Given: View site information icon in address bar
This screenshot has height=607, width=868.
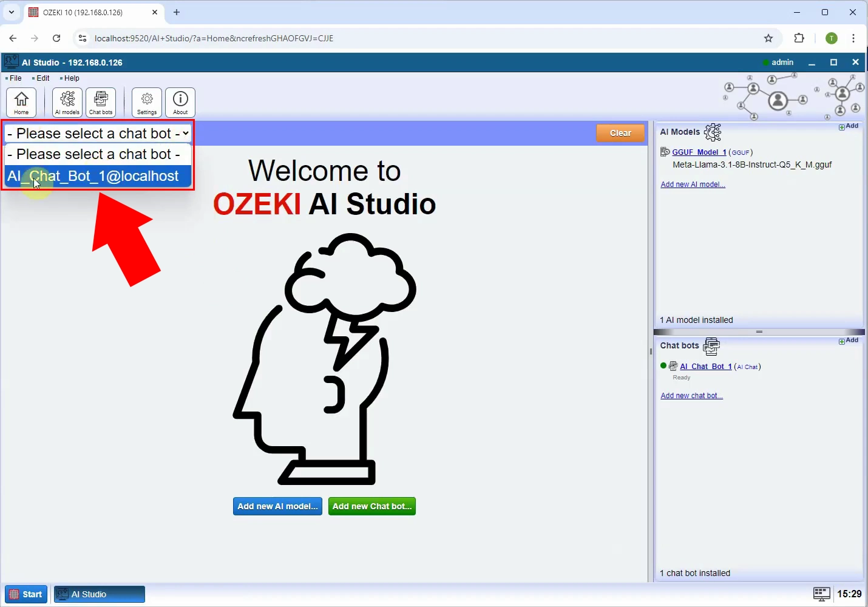Looking at the screenshot, I should [83, 38].
